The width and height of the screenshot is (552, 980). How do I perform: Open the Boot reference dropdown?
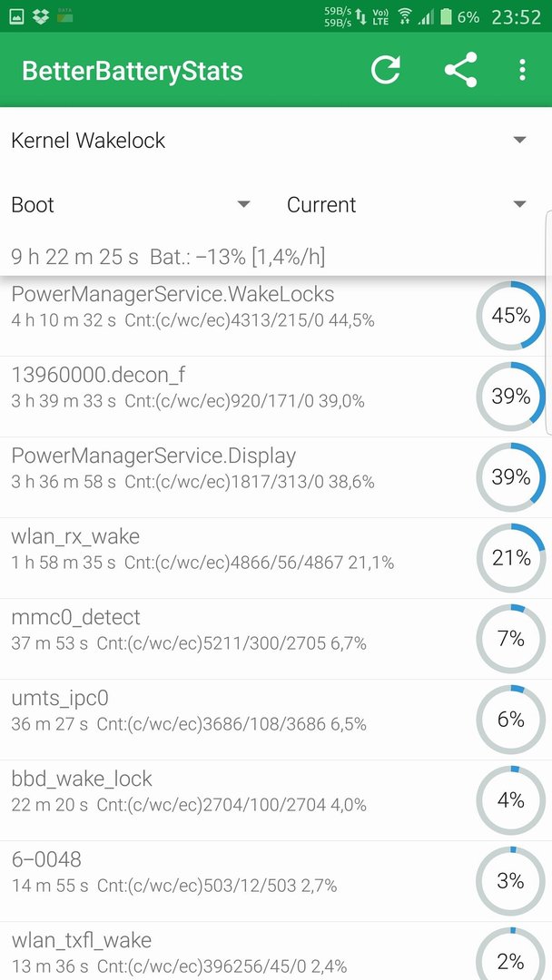pyautogui.click(x=131, y=204)
